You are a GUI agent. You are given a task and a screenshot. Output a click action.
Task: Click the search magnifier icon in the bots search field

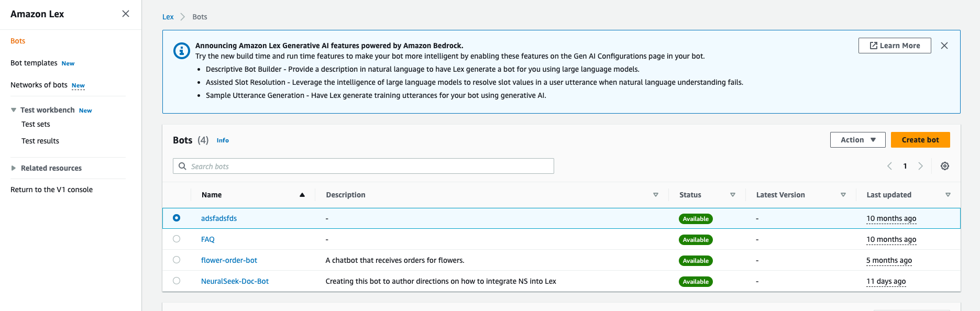[x=182, y=166]
